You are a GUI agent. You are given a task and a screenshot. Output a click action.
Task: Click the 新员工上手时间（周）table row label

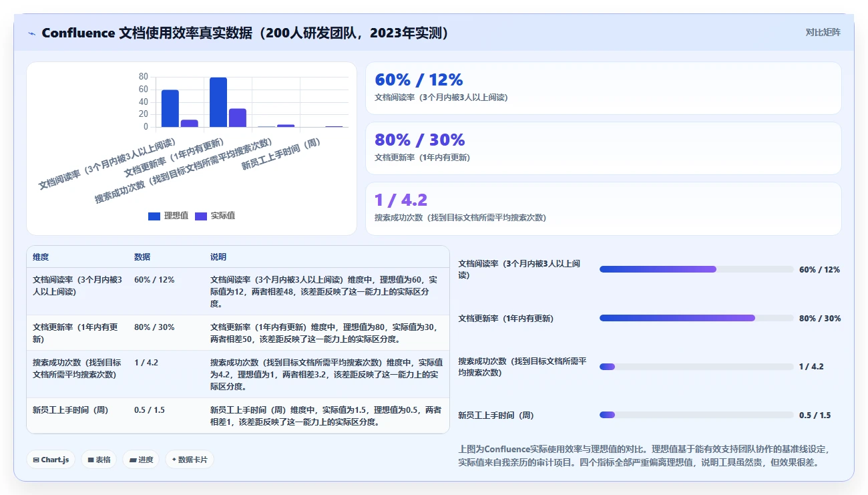point(70,409)
